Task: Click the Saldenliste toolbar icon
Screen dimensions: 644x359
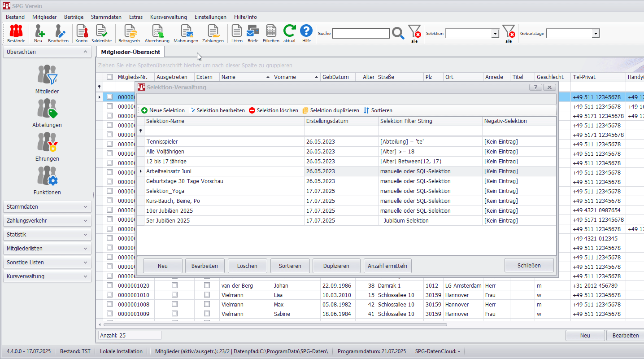Action: pos(102,33)
